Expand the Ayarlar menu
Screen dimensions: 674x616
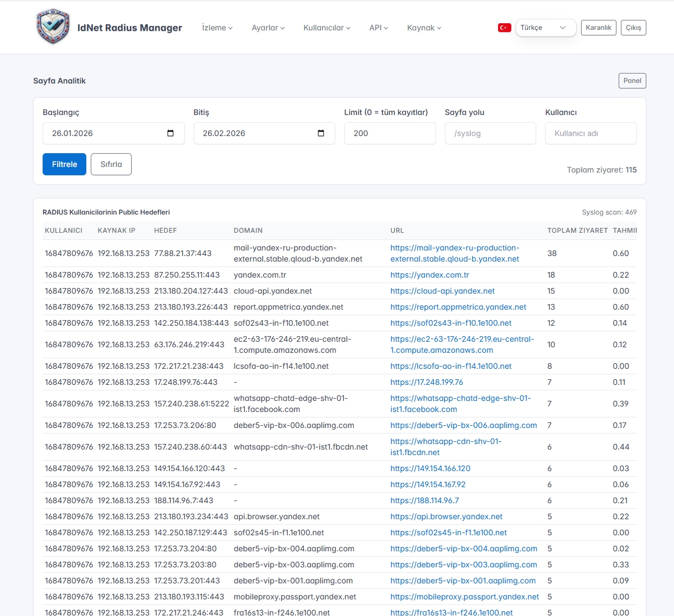pyautogui.click(x=268, y=28)
